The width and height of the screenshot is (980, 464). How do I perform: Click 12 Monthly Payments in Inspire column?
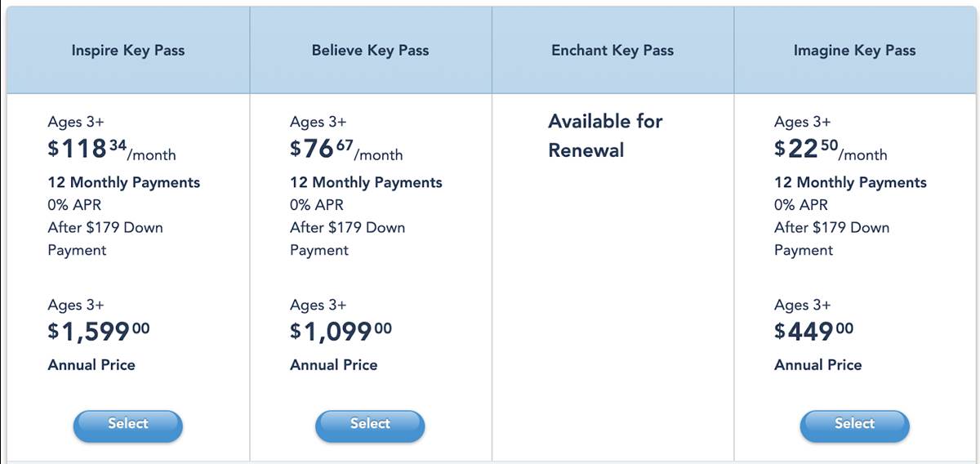[x=124, y=183]
